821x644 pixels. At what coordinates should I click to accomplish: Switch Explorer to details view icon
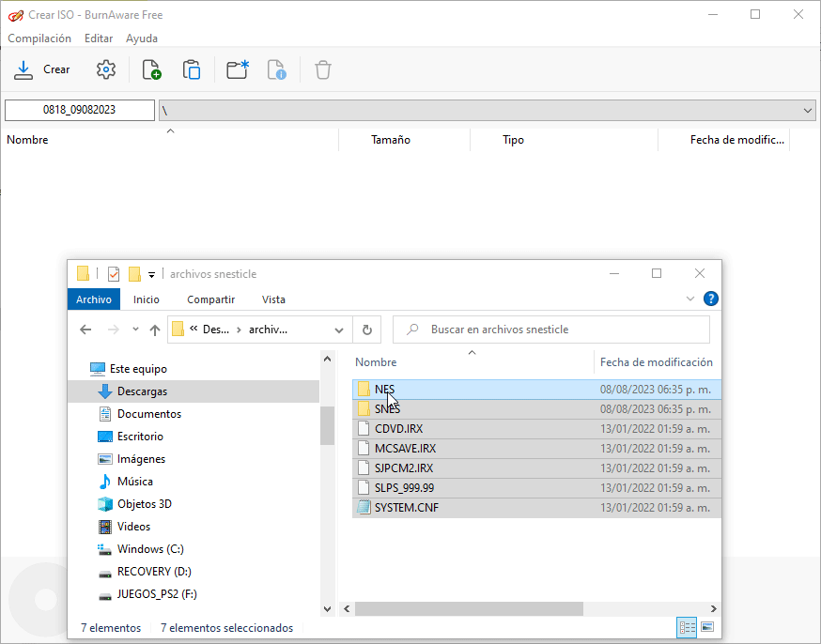coord(687,627)
